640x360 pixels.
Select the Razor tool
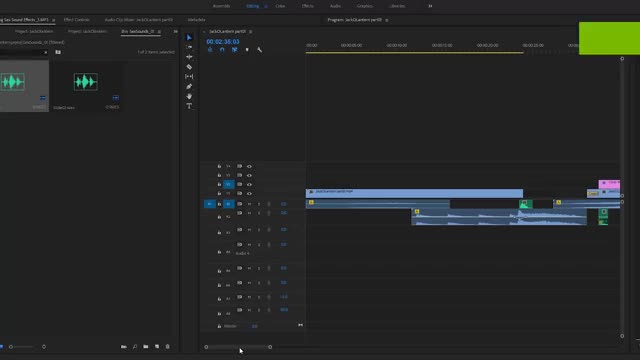click(189, 67)
